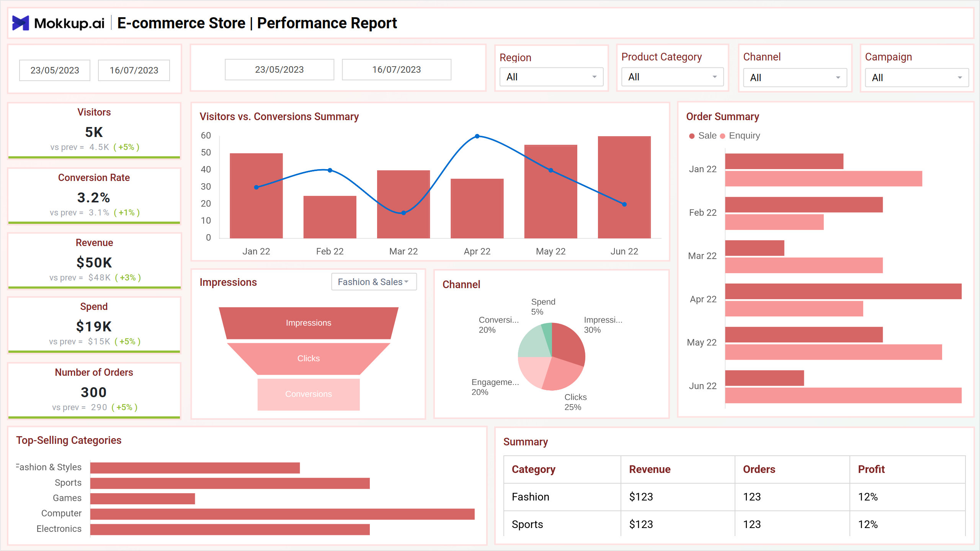Click the Jun 22 visitors bar
Viewport: 980px width, 551px height.
tap(624, 187)
